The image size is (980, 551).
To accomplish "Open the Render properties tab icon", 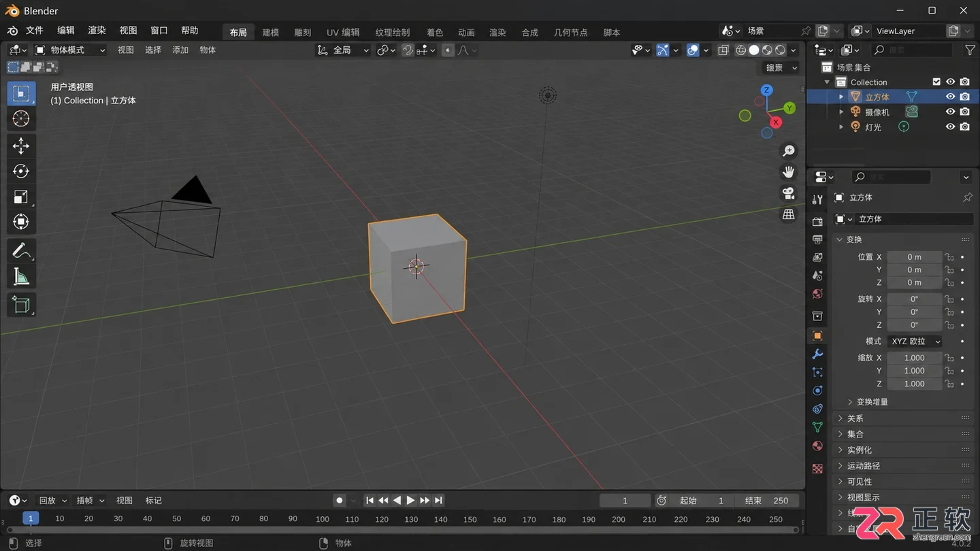I will coord(817,221).
